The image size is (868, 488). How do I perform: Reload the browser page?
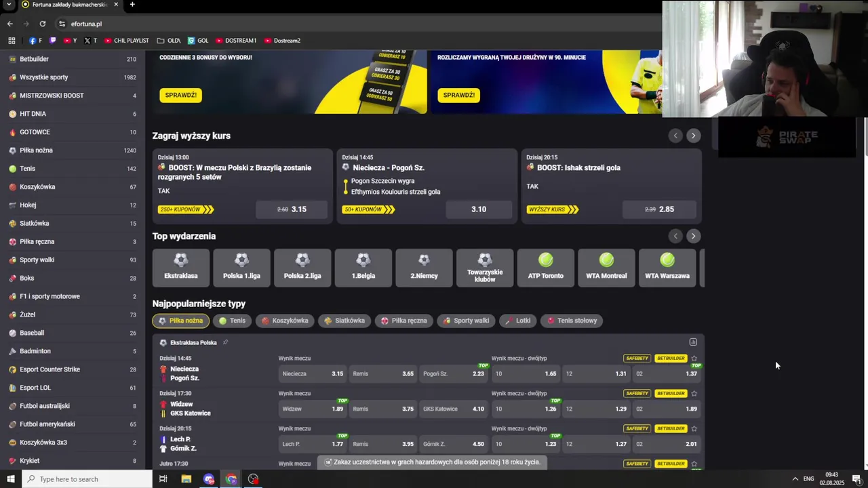tap(42, 24)
